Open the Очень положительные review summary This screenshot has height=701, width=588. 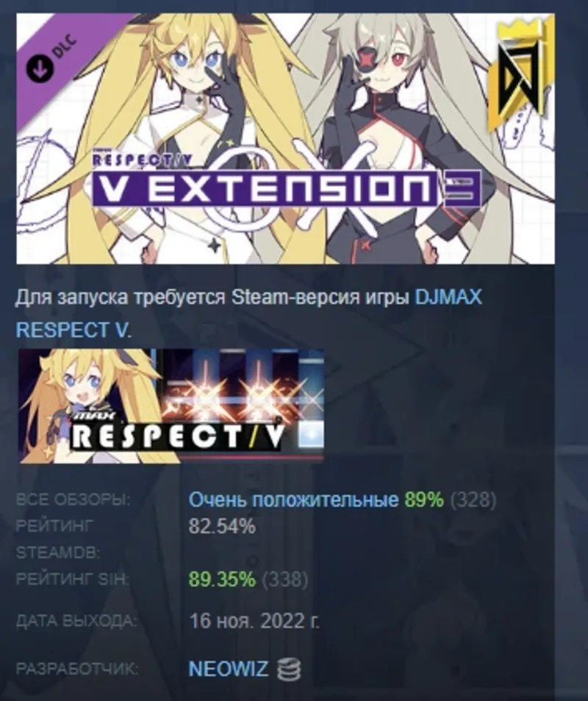tap(293, 499)
